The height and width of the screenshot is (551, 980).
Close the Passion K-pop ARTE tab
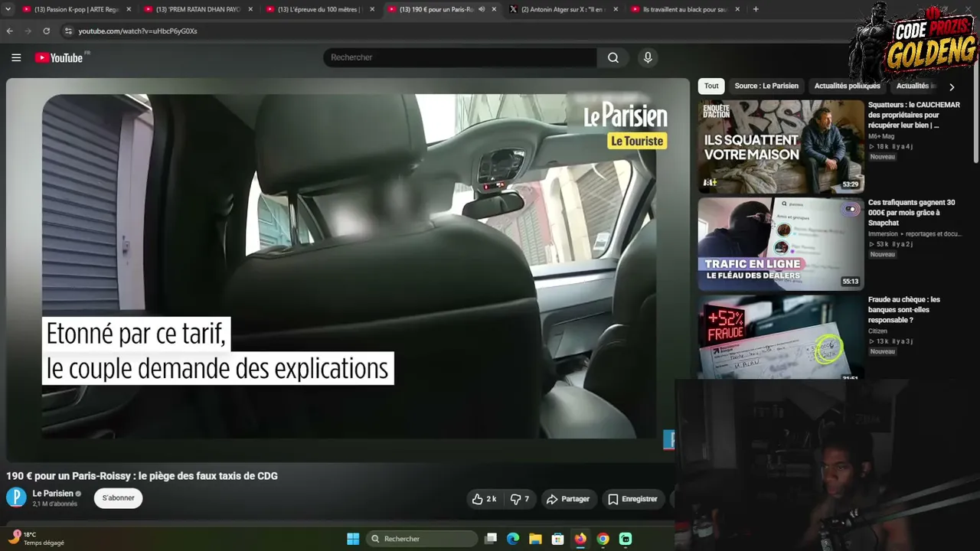(129, 9)
